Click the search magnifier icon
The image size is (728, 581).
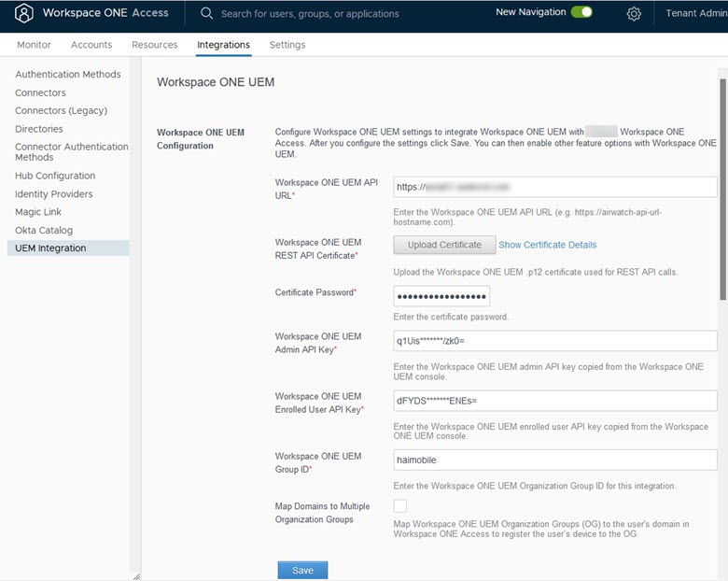[x=206, y=13]
